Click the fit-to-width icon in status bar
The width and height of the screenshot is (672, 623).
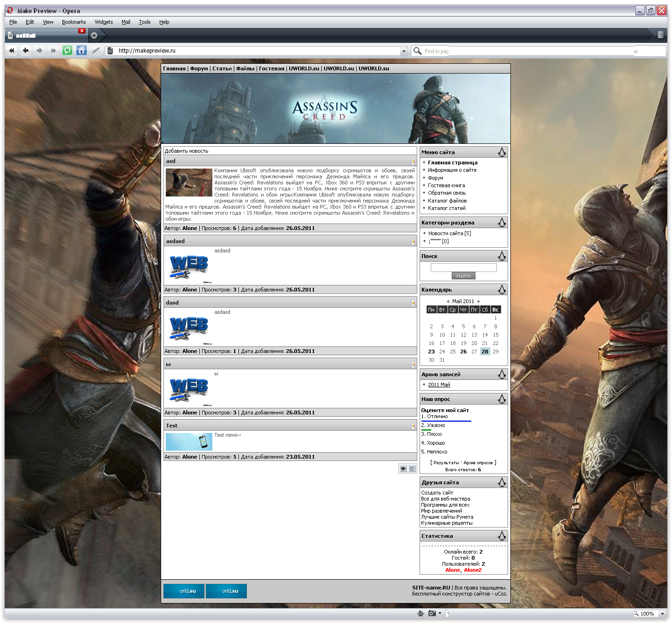[421, 613]
